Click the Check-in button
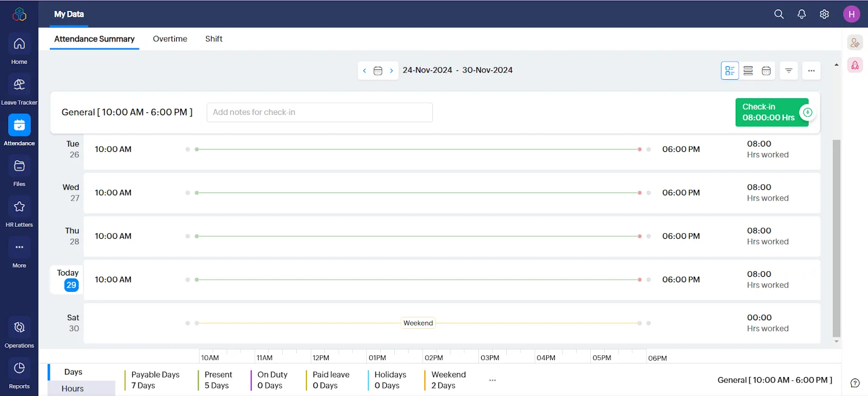868x396 pixels. 773,112
